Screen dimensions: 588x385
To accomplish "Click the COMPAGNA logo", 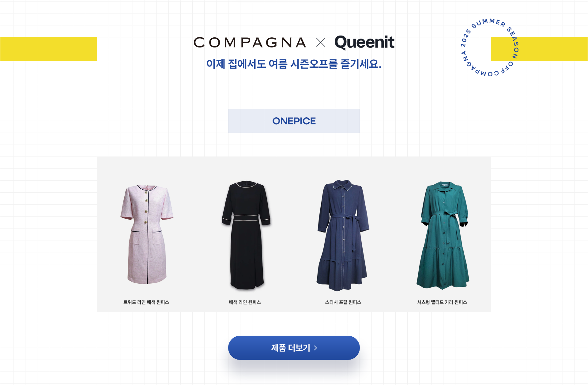I will (x=250, y=43).
